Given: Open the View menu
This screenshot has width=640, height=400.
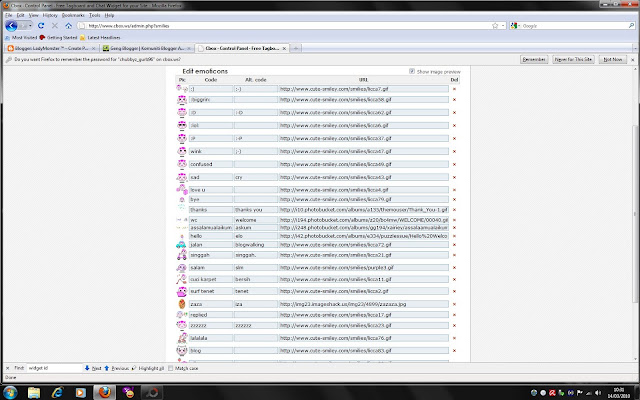Looking at the screenshot, I should pyautogui.click(x=33, y=15).
